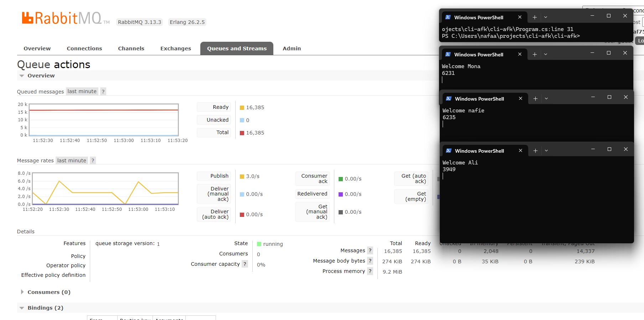Click the Queued messages chart
This screenshot has width=644, height=320.
(103, 120)
